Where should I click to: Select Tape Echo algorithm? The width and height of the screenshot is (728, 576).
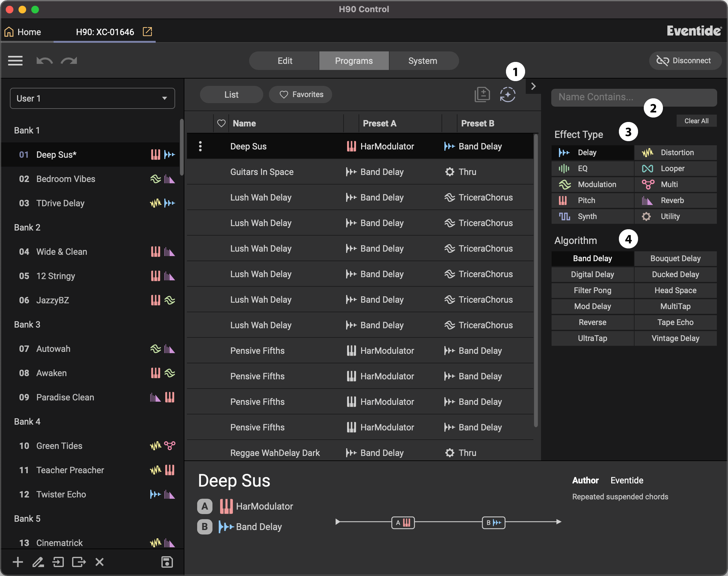pyautogui.click(x=675, y=322)
